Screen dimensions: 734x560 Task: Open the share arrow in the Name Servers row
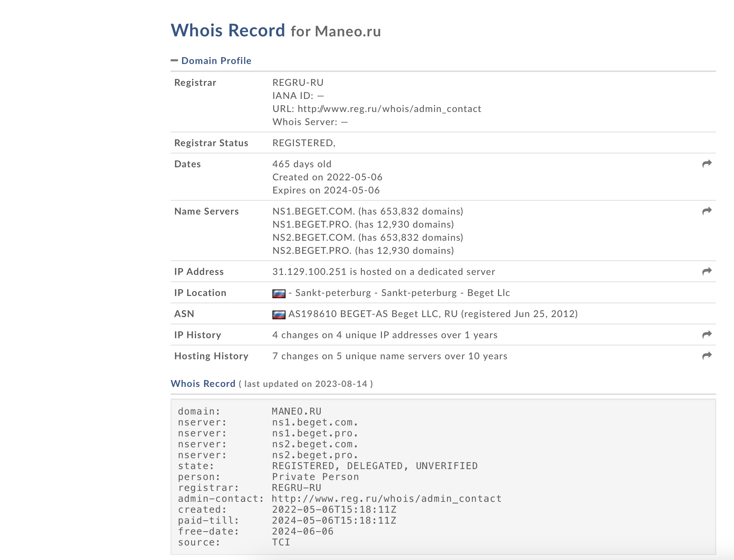click(707, 211)
